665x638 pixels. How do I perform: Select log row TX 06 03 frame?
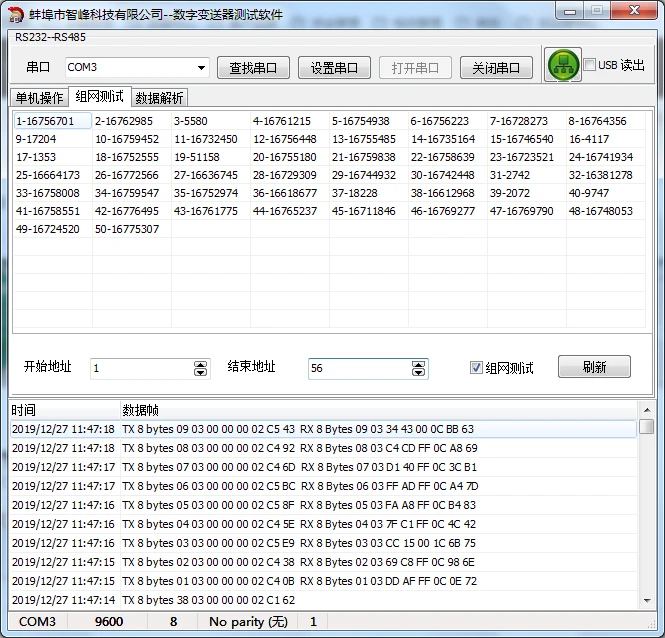[x=323, y=486]
